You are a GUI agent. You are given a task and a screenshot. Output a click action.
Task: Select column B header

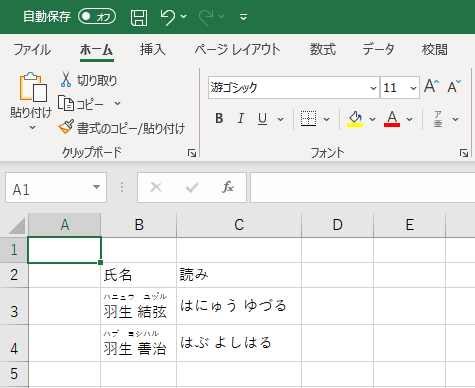coord(139,225)
